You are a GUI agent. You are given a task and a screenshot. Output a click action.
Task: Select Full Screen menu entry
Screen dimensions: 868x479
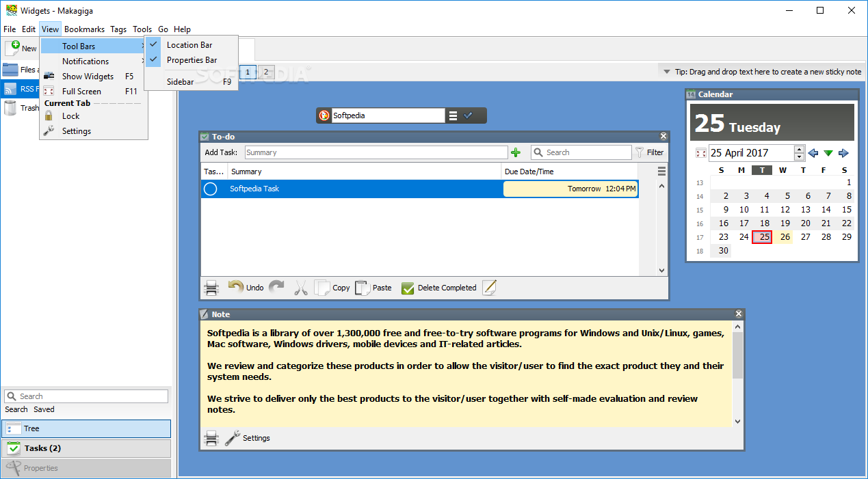pyautogui.click(x=93, y=92)
